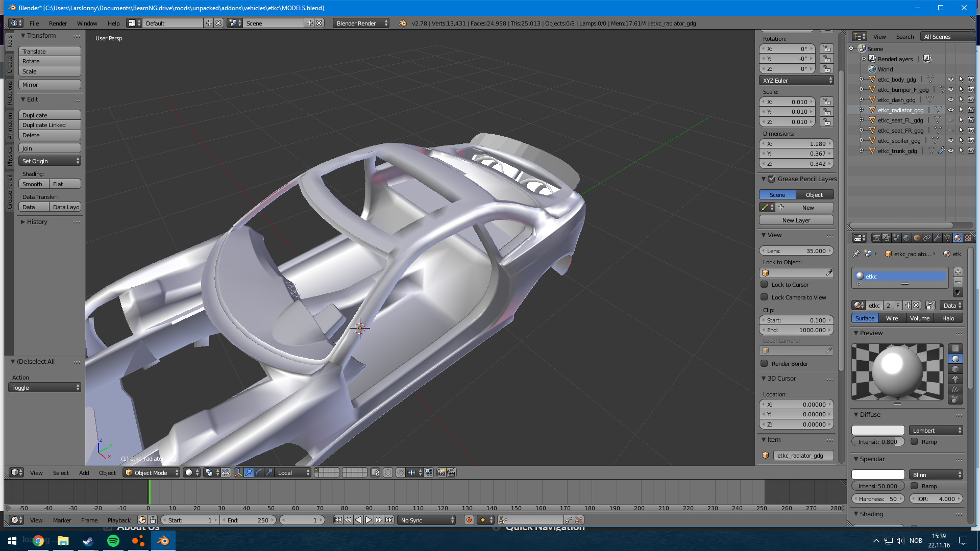Open the Texture checkerboard properties tab
The width and height of the screenshot is (980, 551).
(x=968, y=238)
